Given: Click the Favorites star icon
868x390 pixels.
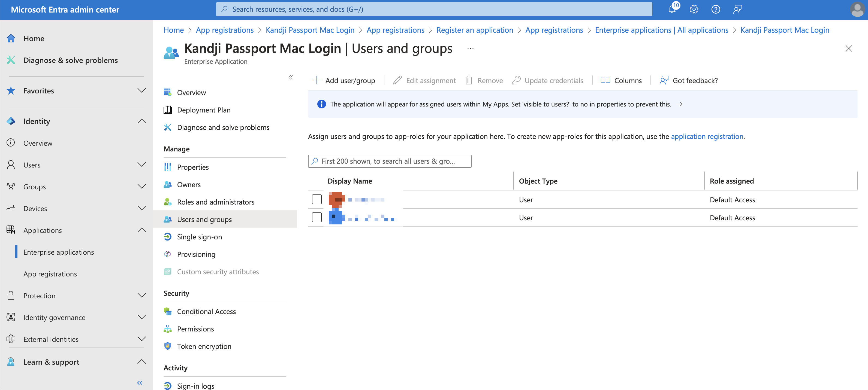Looking at the screenshot, I should click(11, 90).
